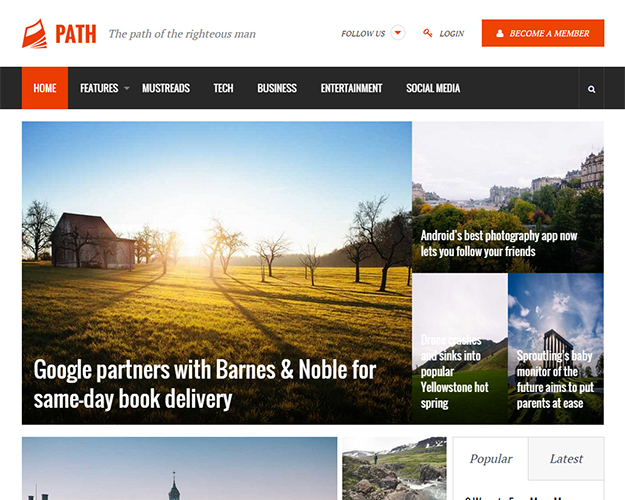Screen dimensions: 625x500
Task: Expand the Follow Us dropdown arrow
Action: [398, 33]
